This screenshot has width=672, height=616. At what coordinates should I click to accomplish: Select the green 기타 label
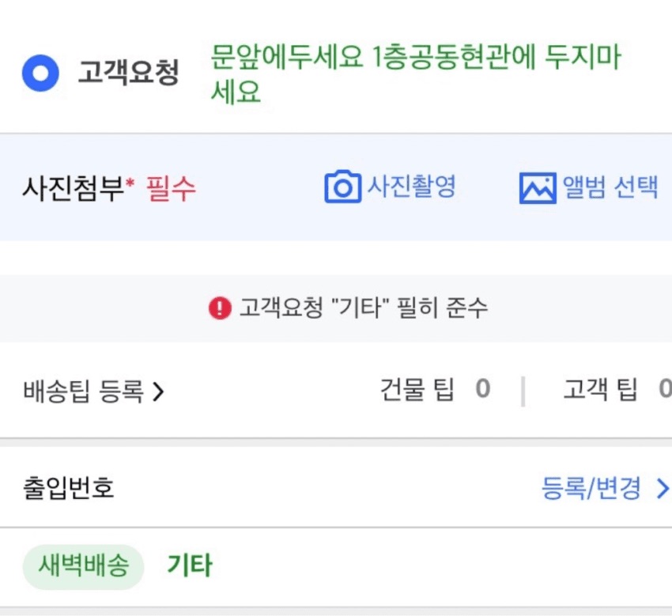[190, 566]
